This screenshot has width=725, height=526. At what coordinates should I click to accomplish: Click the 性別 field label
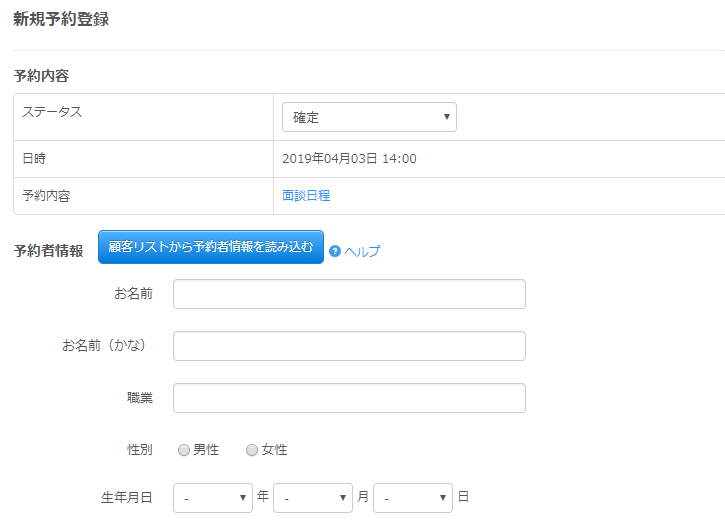pyautogui.click(x=139, y=450)
